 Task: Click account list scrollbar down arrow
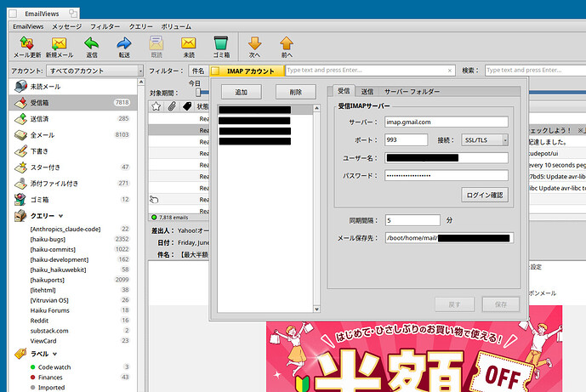pos(317,309)
